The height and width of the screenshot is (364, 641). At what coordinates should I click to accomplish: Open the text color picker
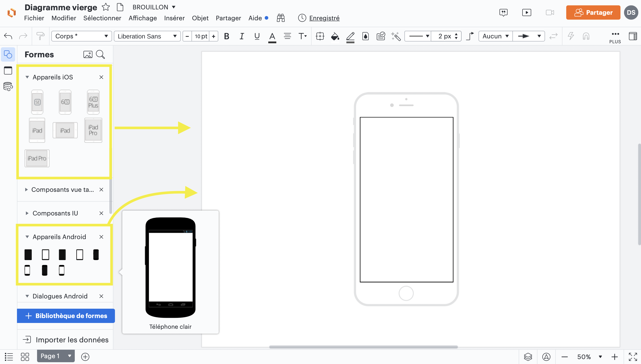272,37
